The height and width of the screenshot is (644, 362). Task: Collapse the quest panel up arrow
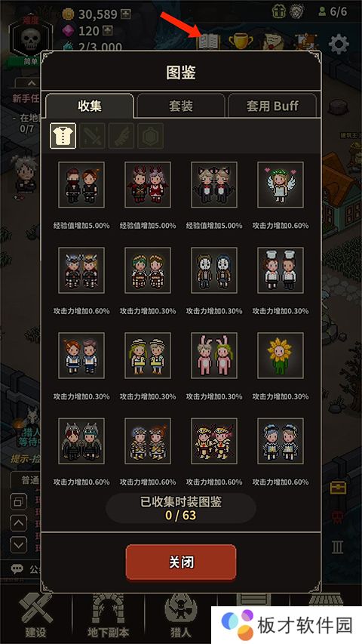pos(31,83)
